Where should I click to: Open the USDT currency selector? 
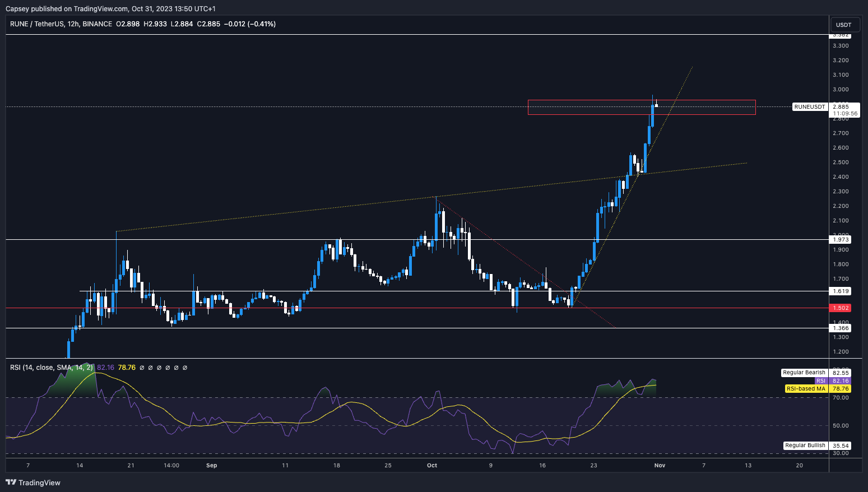click(843, 25)
